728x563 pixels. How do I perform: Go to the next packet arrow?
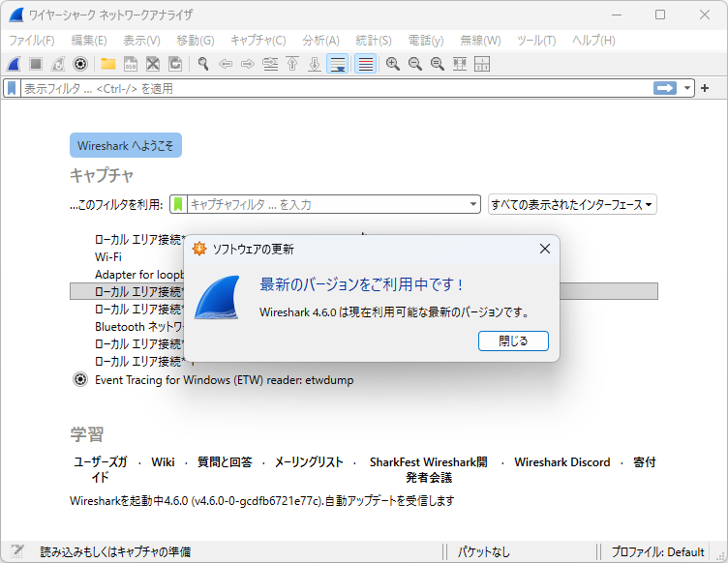[248, 64]
